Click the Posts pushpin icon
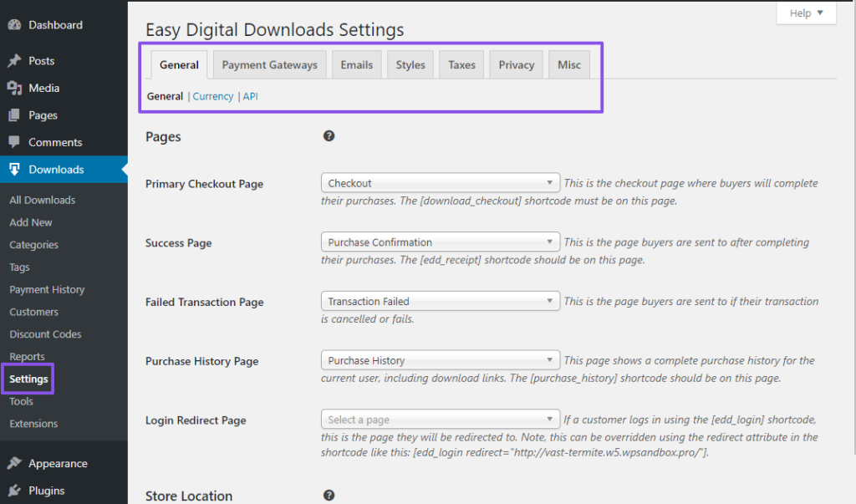This screenshot has width=856, height=504. (x=14, y=61)
